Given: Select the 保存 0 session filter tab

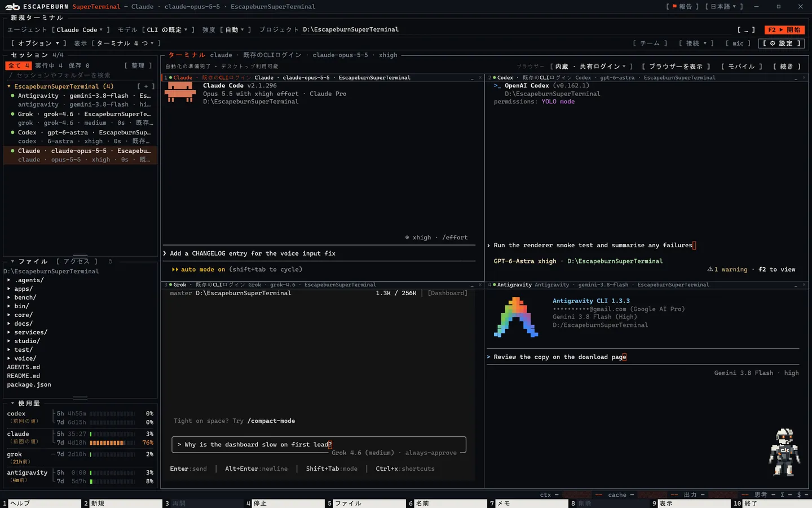Looking at the screenshot, I should click(x=79, y=66).
